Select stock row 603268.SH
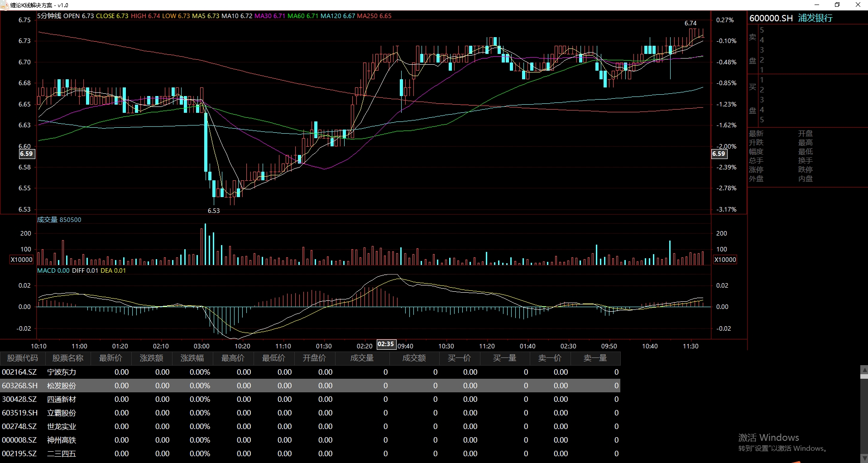The height and width of the screenshot is (463, 868). point(310,386)
